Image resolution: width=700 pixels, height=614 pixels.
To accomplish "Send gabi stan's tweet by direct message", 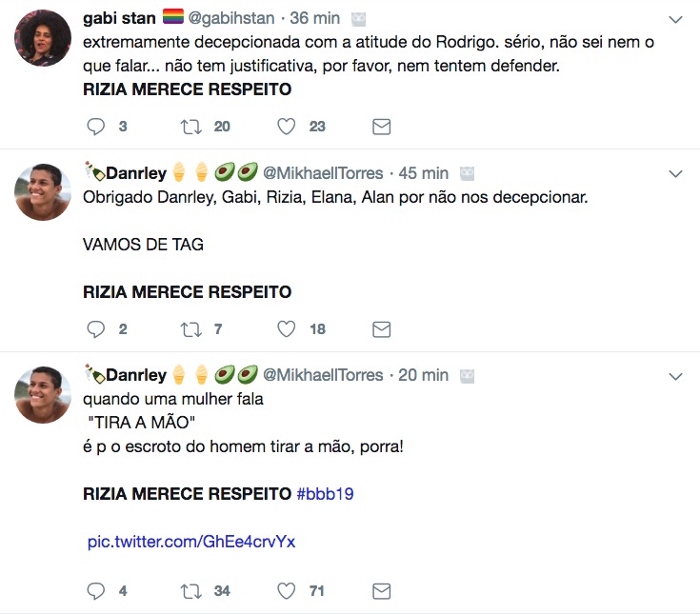I will pos(381,127).
